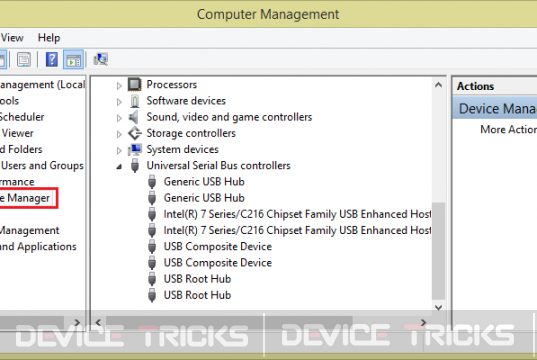Open More Actions in the Actions pane
The width and height of the screenshot is (537, 360).
(508, 129)
